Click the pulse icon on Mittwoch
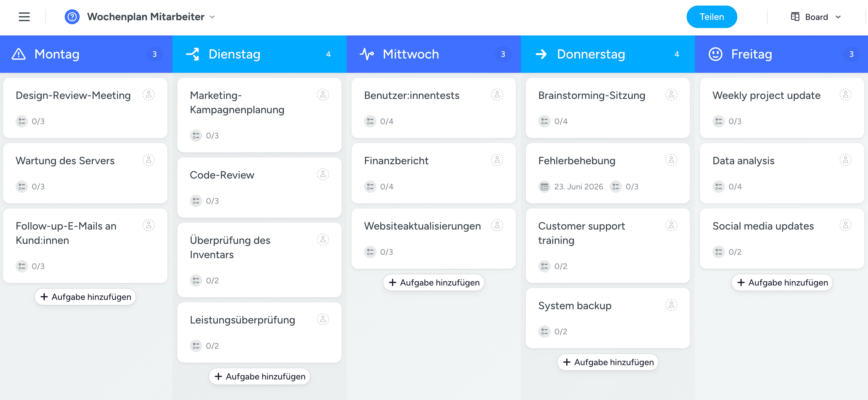Viewport: 868px width, 400px height. 366,54
